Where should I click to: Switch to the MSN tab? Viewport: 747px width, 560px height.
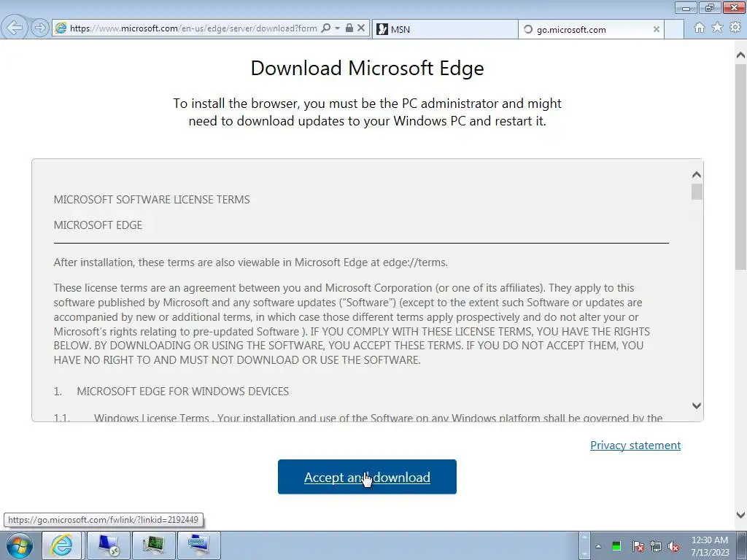point(444,29)
